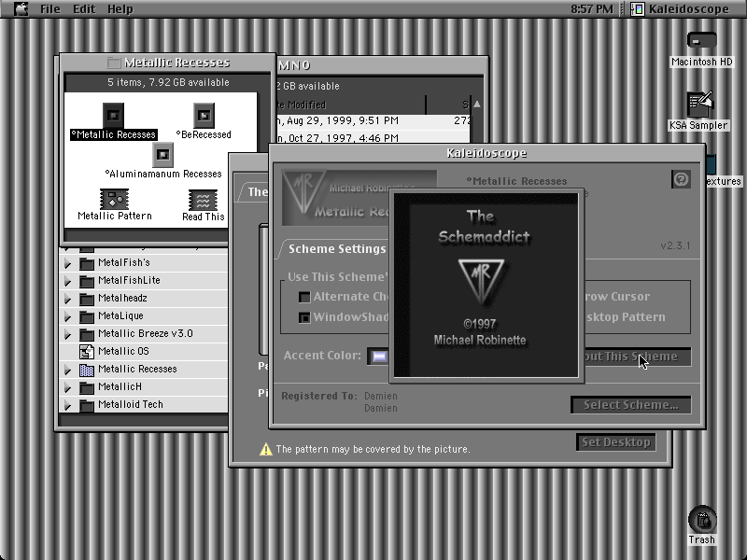Select the MetalFish's folder icon
Screen dimensions: 747x560
[87, 263]
